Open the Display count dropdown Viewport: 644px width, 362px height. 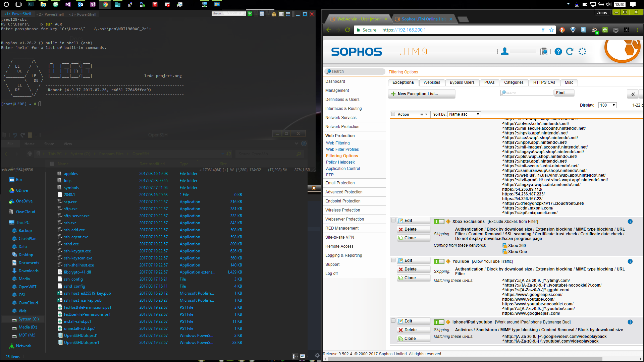607,105
